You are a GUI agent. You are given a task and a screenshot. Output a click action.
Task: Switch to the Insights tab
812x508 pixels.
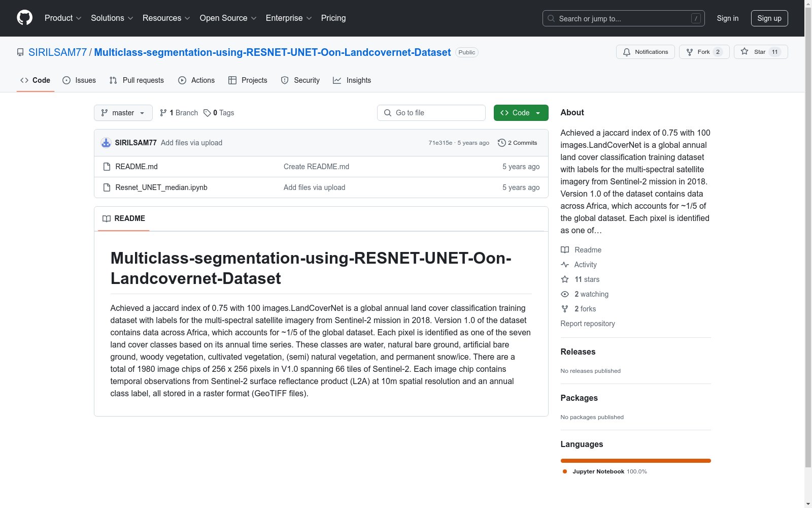pyautogui.click(x=352, y=80)
